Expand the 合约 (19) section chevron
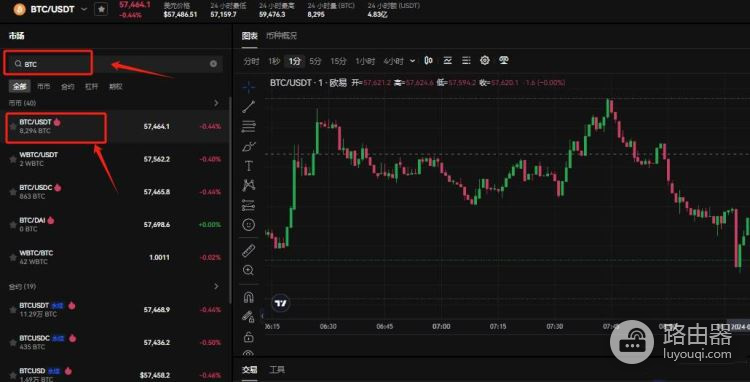 point(216,286)
